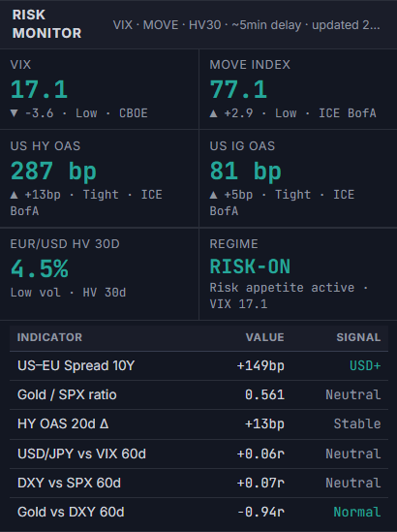Click the US IG OAS card label
Viewport: 397px width, 532px height.
pyautogui.click(x=242, y=146)
